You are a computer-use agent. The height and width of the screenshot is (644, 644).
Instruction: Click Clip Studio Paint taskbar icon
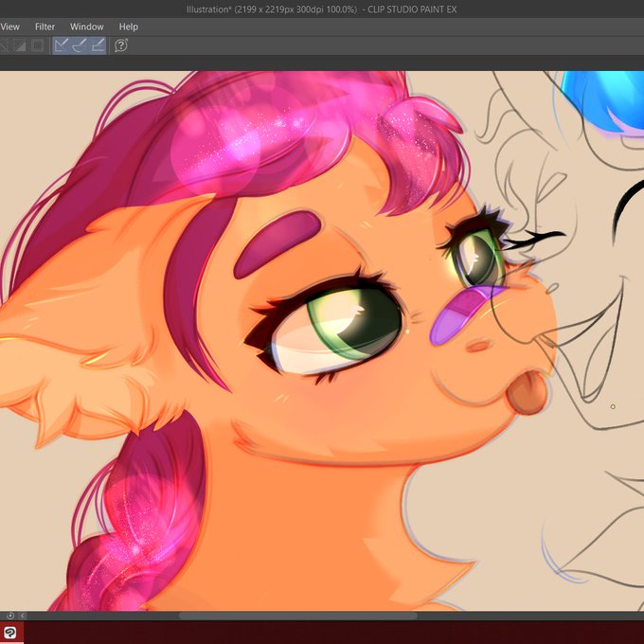coord(10,633)
